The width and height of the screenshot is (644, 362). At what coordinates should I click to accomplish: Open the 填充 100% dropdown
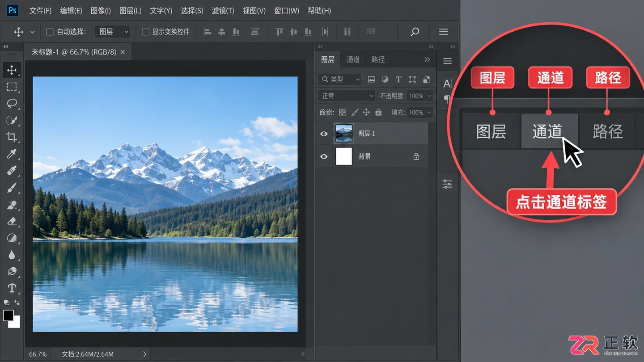click(420, 112)
